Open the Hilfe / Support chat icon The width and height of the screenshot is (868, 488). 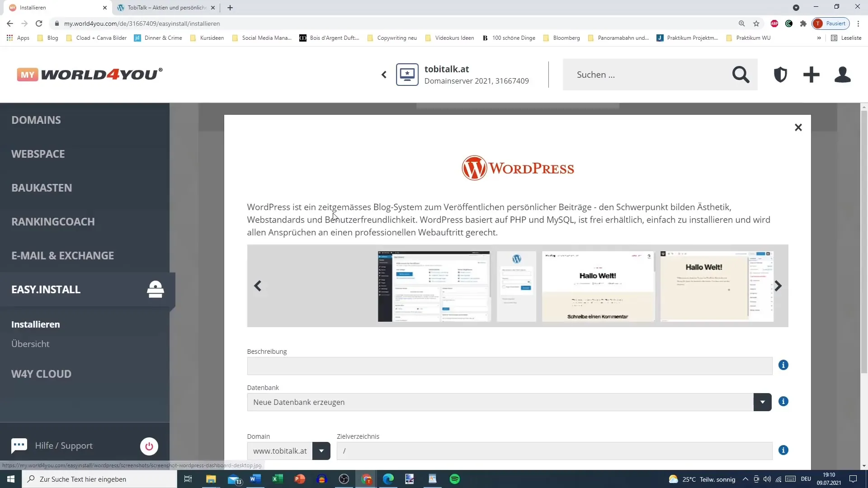tap(19, 446)
